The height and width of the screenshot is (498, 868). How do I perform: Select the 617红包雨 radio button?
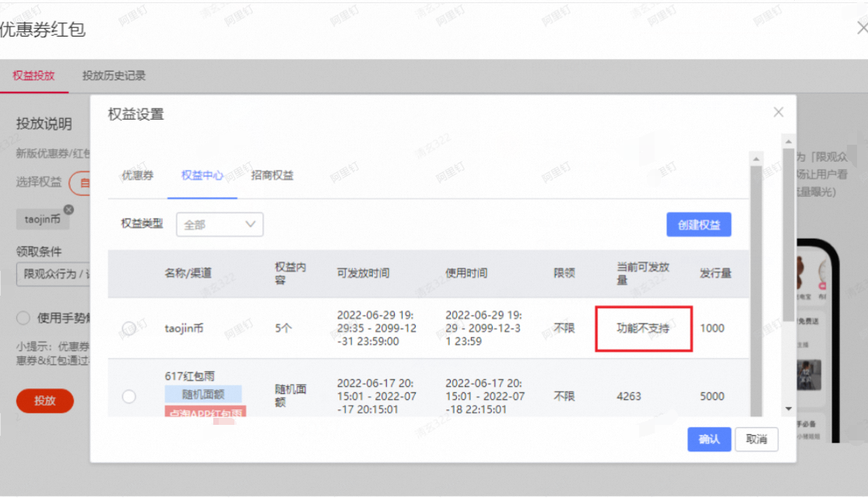coord(129,396)
